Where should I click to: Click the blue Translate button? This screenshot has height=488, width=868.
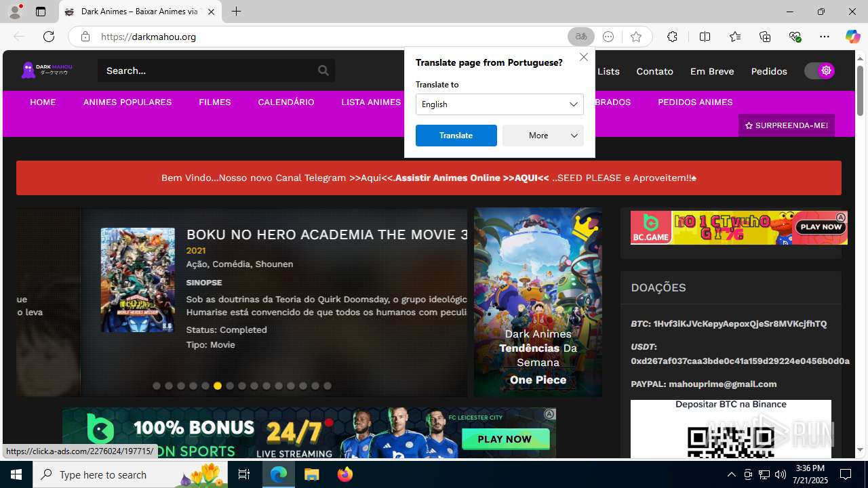456,136
